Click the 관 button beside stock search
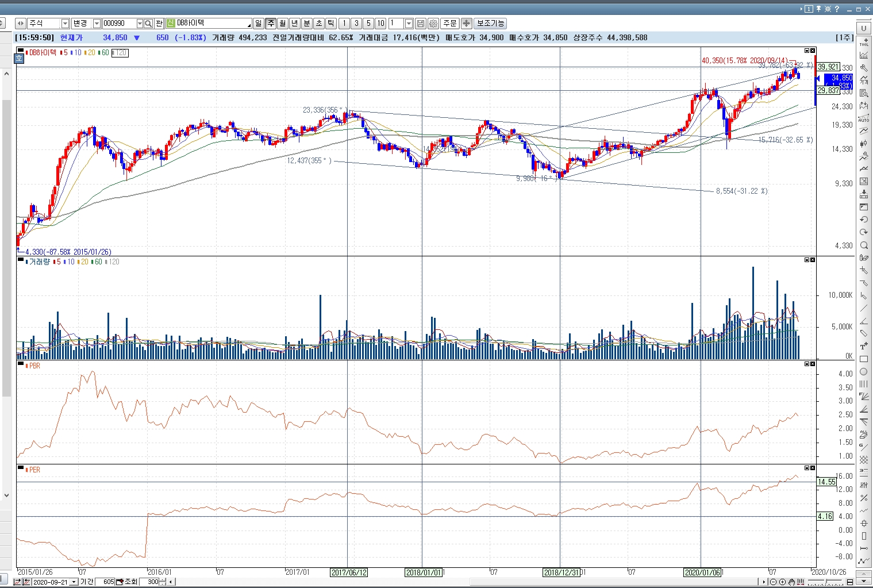 tap(159, 24)
